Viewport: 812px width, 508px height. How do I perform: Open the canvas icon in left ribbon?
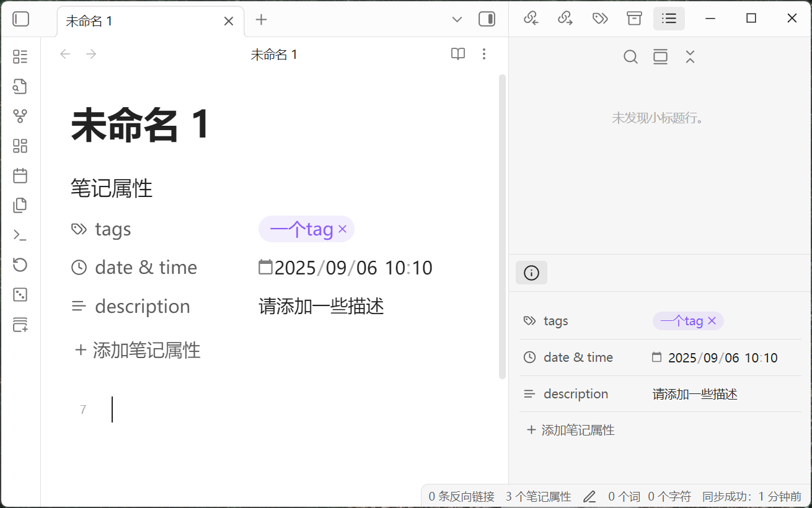(20, 146)
